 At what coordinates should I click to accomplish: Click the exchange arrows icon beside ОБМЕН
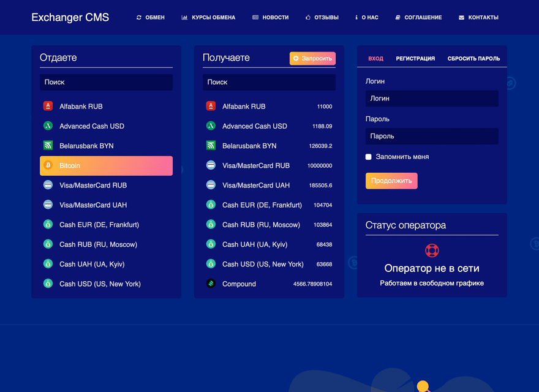coord(138,17)
